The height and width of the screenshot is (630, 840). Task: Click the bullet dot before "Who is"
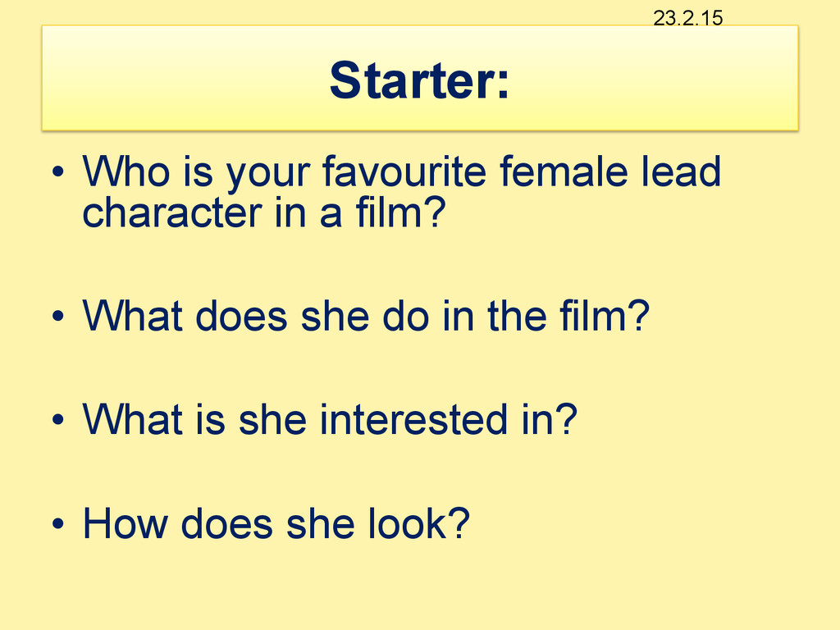click(58, 172)
